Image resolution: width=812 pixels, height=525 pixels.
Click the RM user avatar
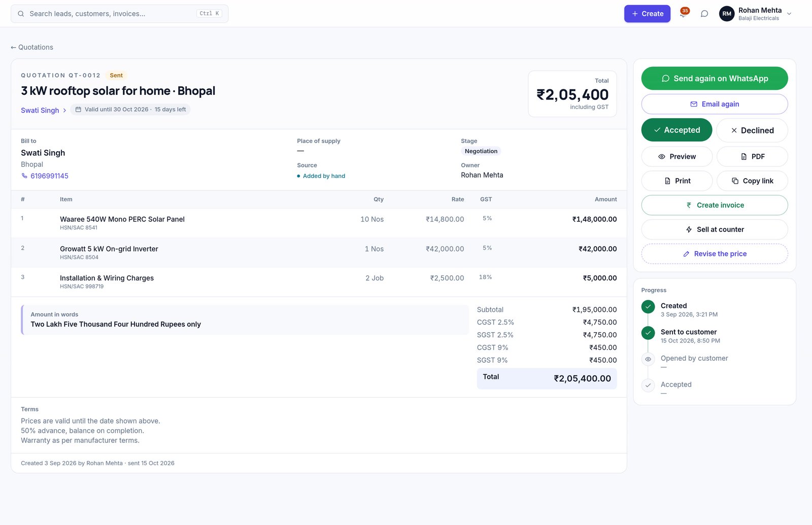point(727,14)
